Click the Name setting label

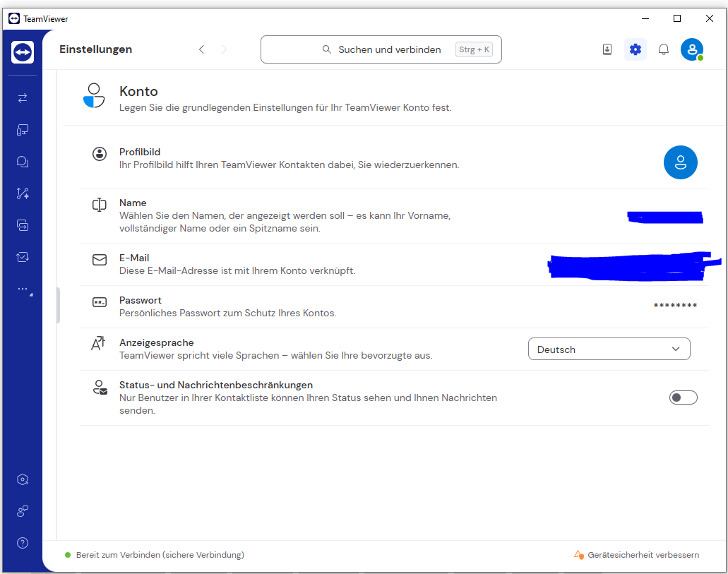pos(133,203)
